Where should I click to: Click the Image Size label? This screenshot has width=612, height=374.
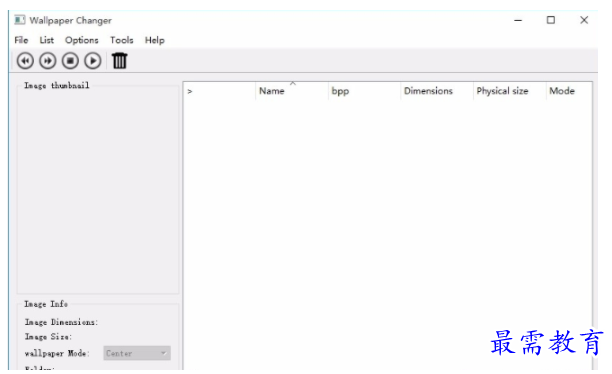click(48, 337)
